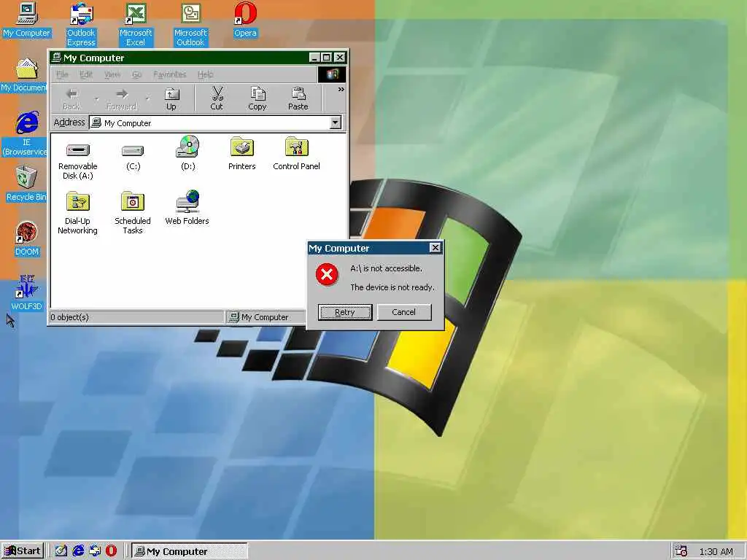
Task: Select the (D:) CD drive icon
Action: click(x=187, y=153)
